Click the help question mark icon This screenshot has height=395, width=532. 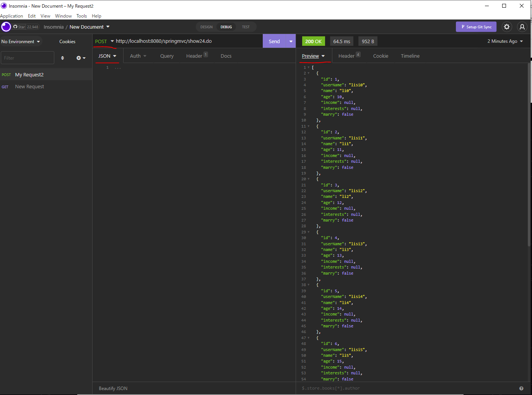(521, 389)
